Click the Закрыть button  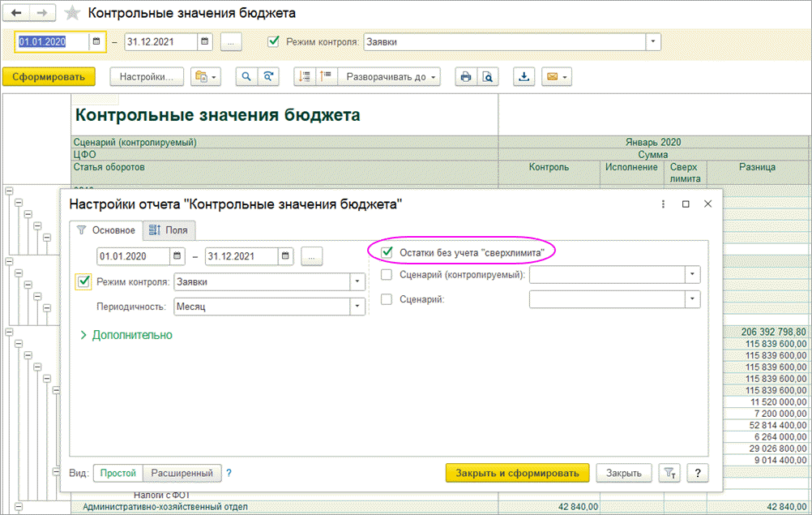coord(623,473)
